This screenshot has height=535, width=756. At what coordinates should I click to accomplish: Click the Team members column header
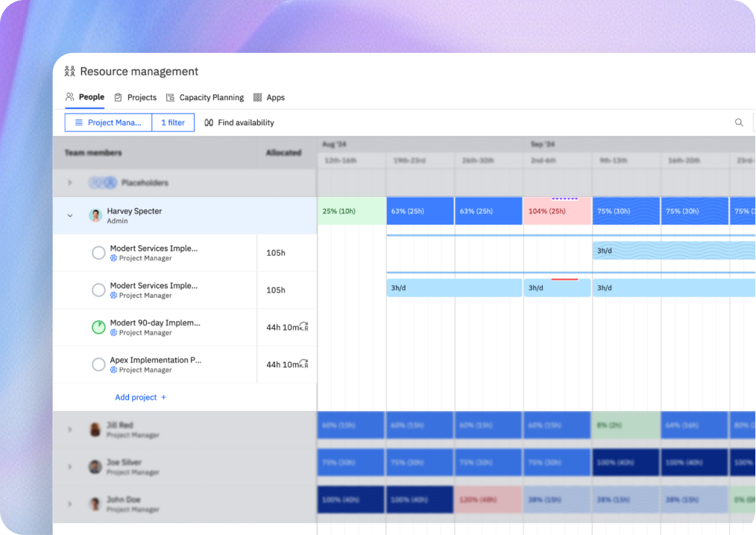point(93,153)
